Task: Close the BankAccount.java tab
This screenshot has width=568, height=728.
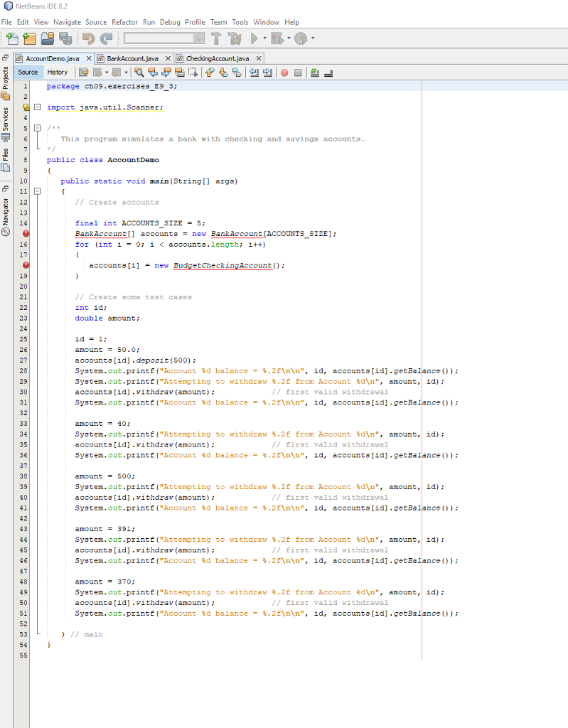Action: 168,58
